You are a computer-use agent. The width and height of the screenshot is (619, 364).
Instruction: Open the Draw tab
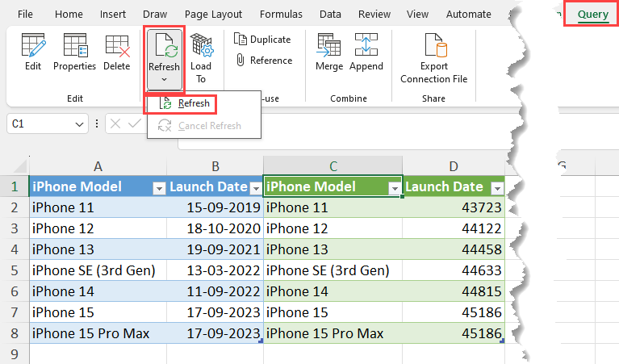[155, 15]
